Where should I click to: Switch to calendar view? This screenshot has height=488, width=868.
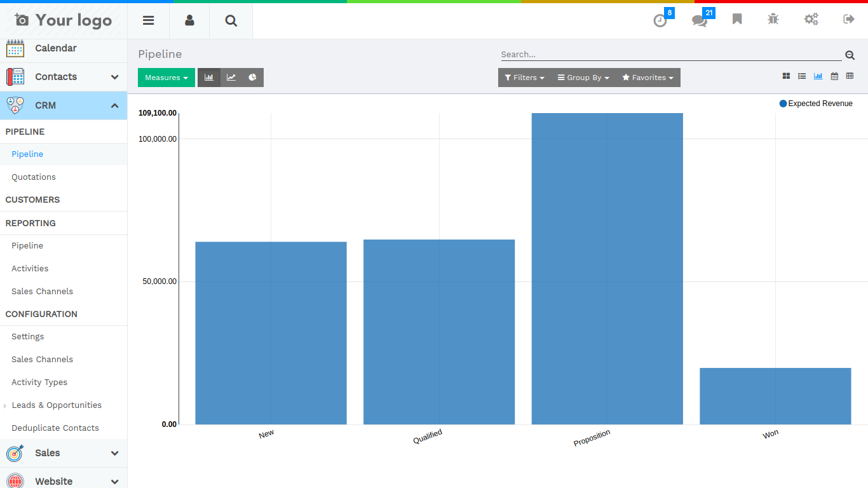click(x=834, y=76)
